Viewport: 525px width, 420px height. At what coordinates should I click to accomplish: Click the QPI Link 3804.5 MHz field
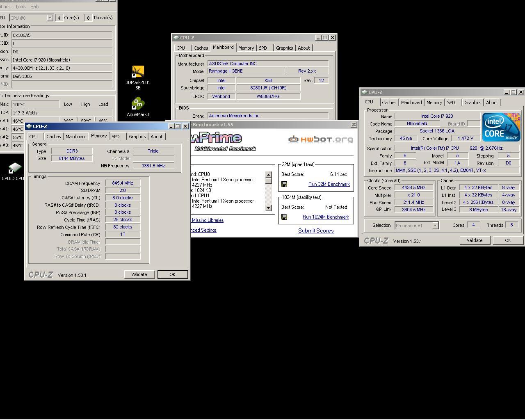coord(414,210)
